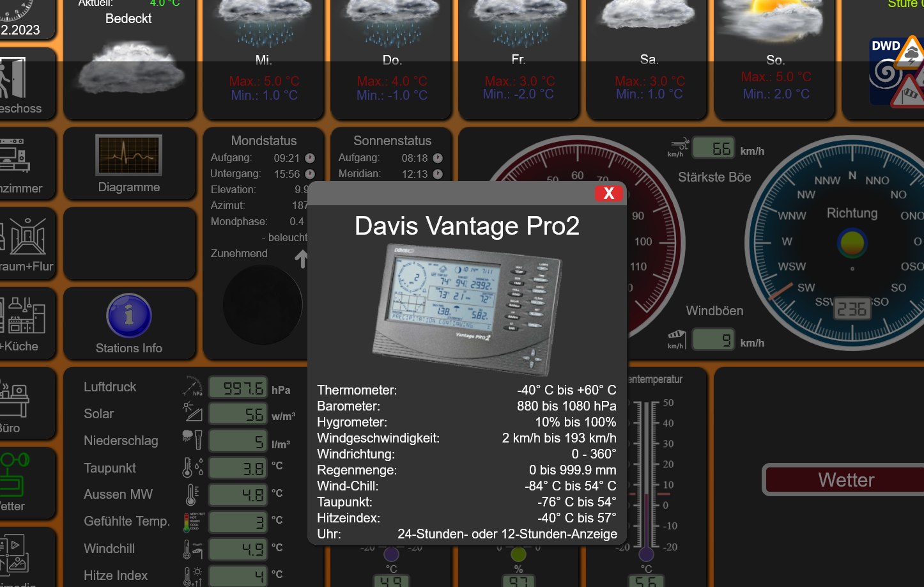Click the Taupunkt value 3.8

pyautogui.click(x=238, y=468)
